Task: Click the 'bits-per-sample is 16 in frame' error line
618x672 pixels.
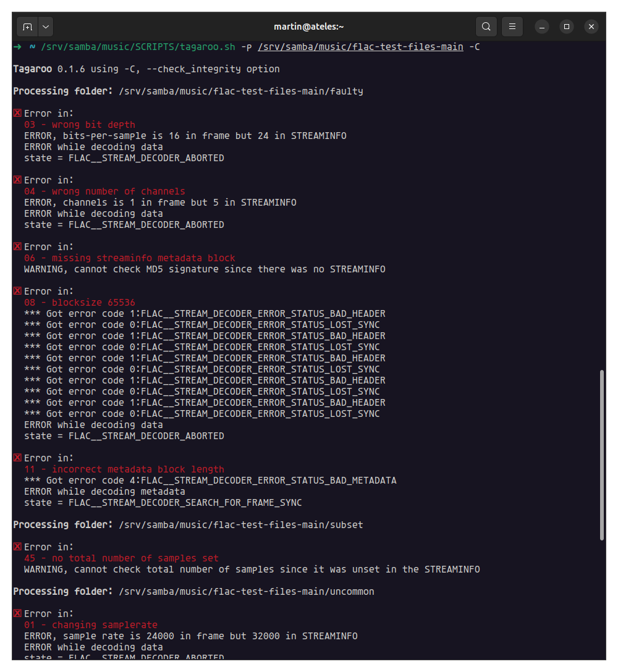Action: click(x=185, y=136)
